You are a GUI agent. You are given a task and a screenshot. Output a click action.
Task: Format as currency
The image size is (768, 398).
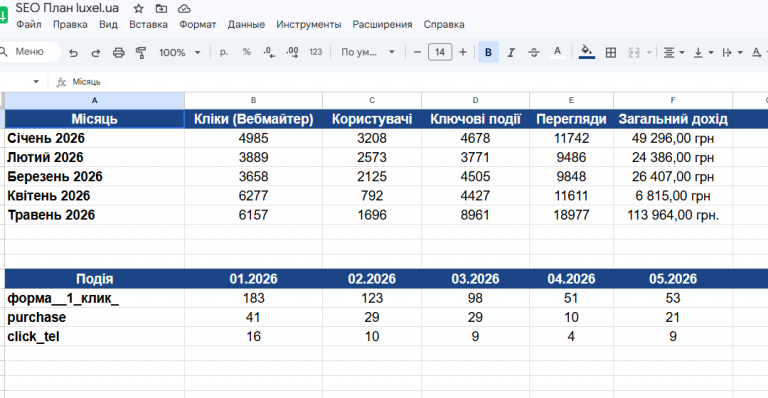pyautogui.click(x=224, y=52)
